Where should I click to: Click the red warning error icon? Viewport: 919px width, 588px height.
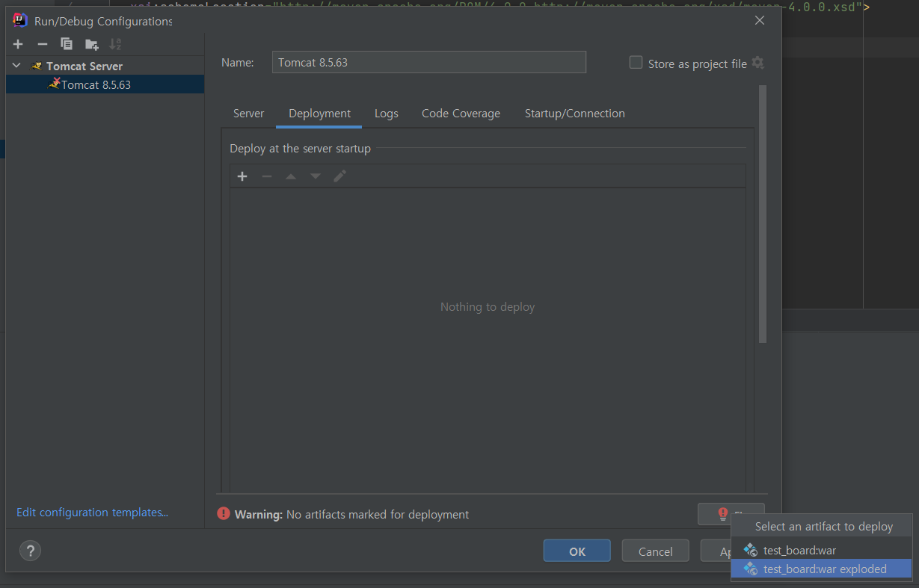[223, 514]
